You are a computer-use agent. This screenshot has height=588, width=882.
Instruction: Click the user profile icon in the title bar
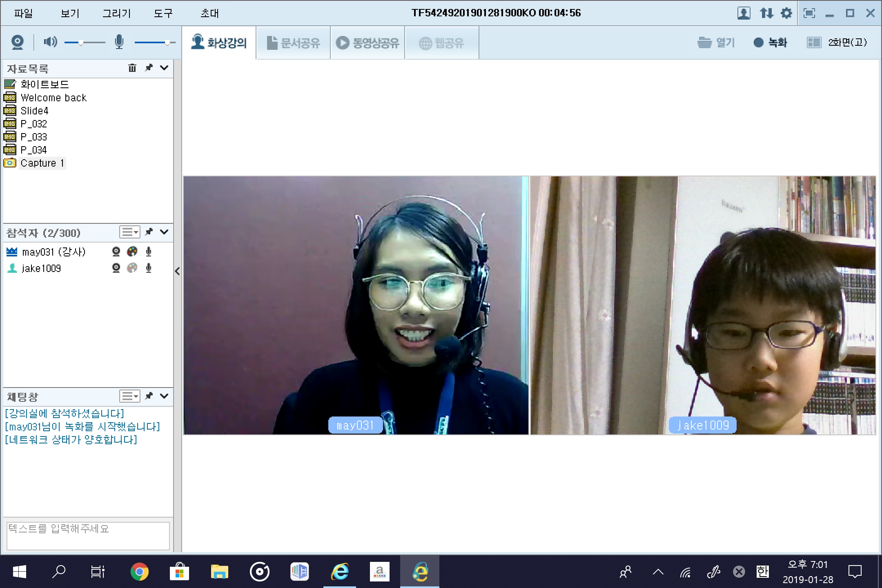click(744, 13)
